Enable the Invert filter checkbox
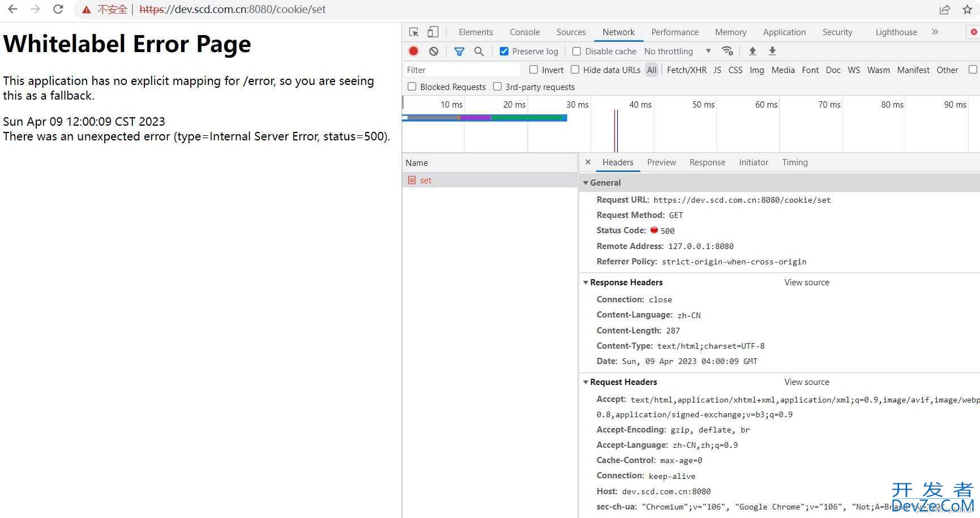This screenshot has height=518, width=980. tap(533, 69)
